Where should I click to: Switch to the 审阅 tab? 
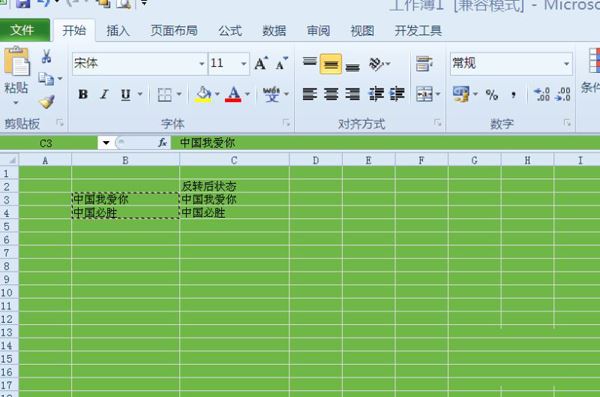(318, 31)
